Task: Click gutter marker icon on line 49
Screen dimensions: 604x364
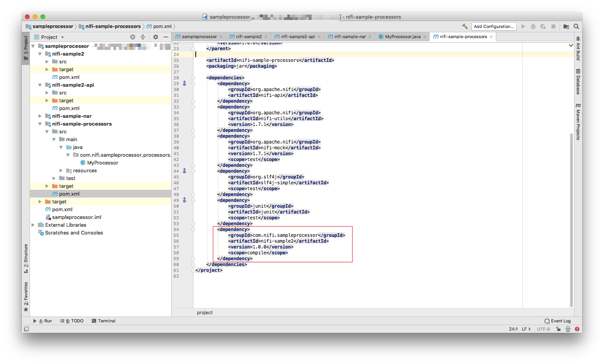Action: 184,200
